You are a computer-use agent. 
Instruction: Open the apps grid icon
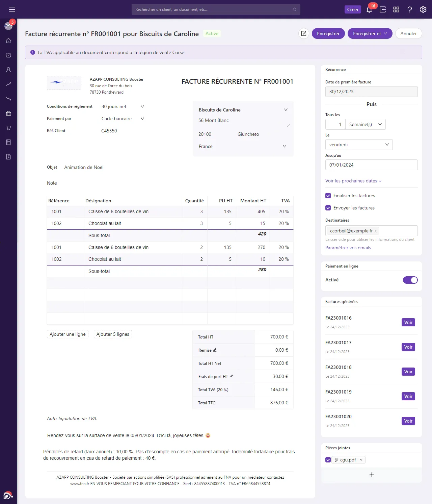[396, 9]
